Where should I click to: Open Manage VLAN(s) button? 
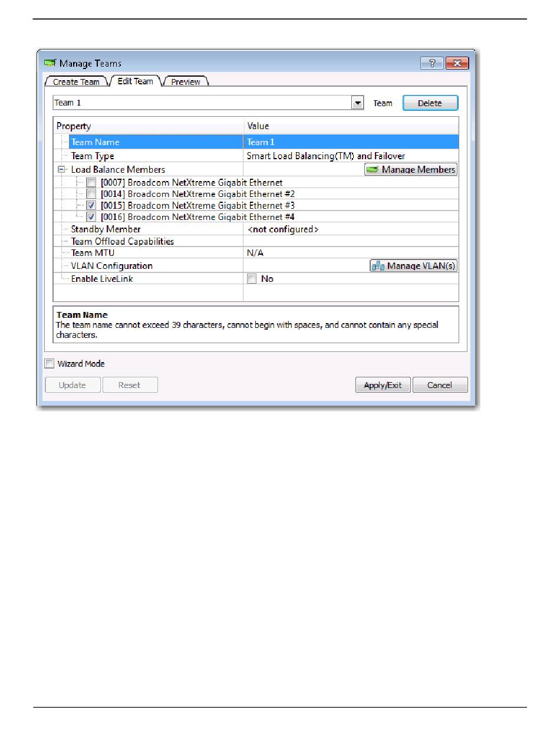point(413,266)
